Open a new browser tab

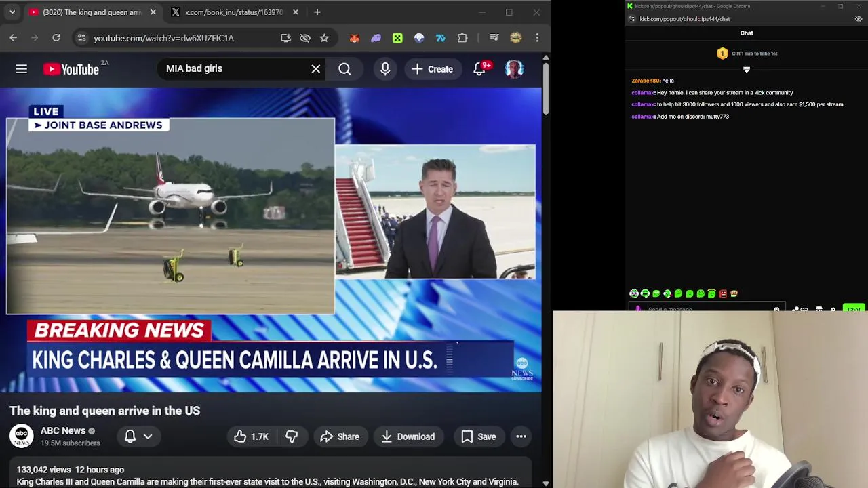point(317,12)
